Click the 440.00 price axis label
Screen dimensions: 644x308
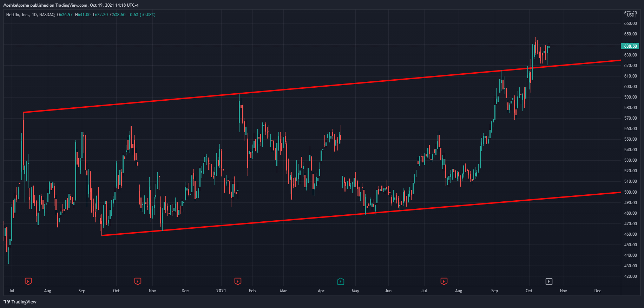coord(631,255)
